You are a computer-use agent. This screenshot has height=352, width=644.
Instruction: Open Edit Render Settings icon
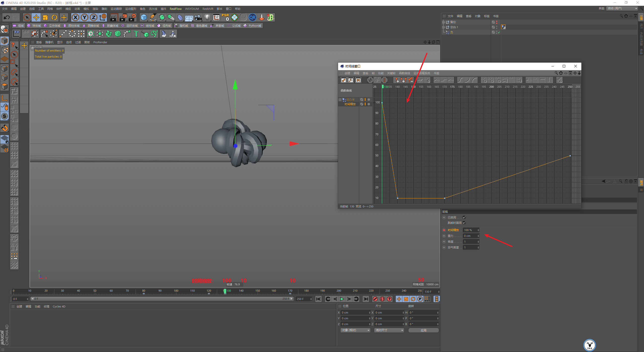tap(132, 17)
